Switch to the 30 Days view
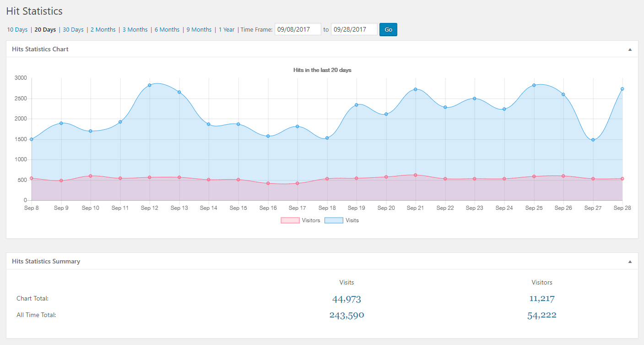The height and width of the screenshot is (345, 644). coord(73,29)
